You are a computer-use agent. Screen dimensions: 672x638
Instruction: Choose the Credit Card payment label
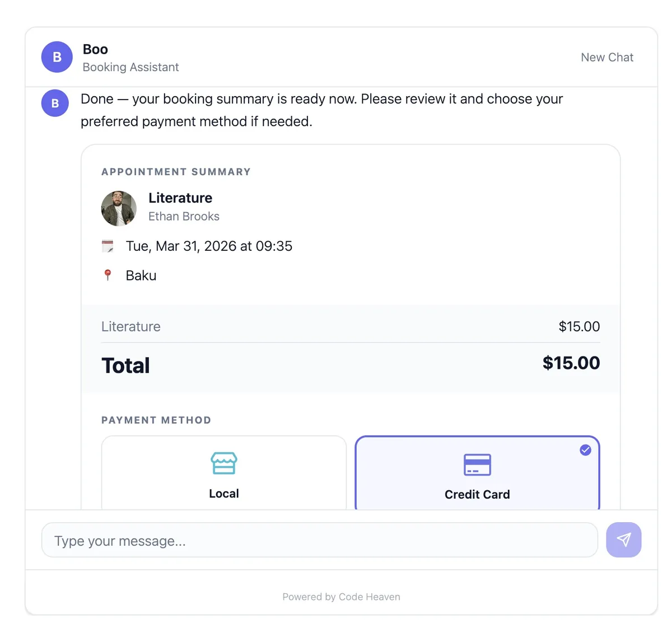pyautogui.click(x=477, y=495)
